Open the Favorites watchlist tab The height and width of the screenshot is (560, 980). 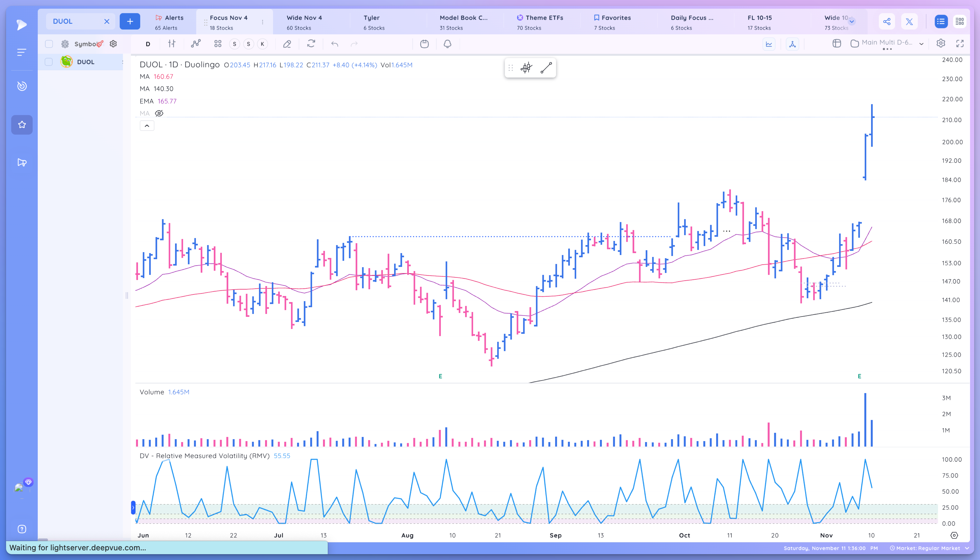click(612, 22)
